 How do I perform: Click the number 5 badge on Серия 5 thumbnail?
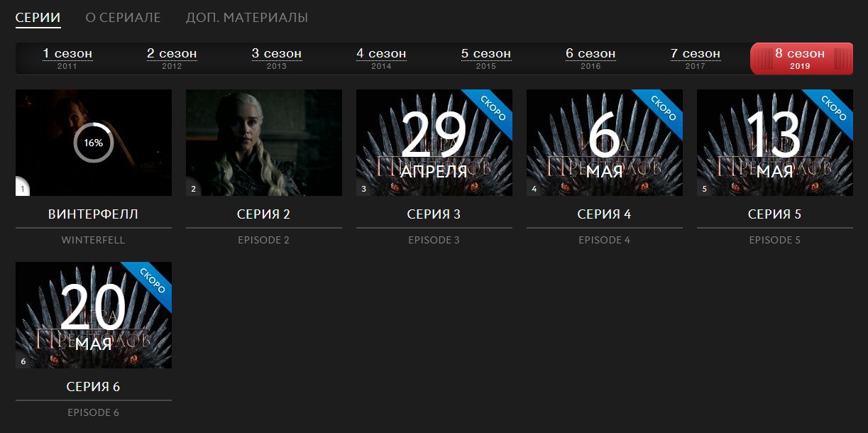(x=703, y=190)
